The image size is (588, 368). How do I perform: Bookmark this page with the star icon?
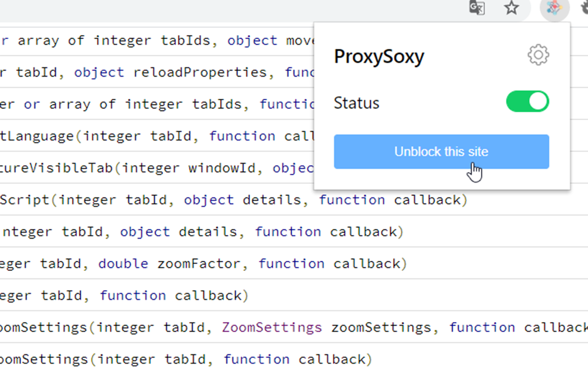(x=511, y=8)
